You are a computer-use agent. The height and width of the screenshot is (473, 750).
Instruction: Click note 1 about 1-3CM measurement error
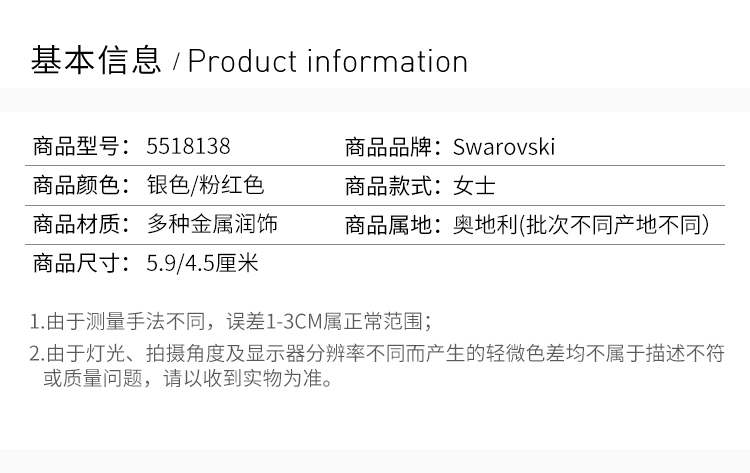point(231,321)
